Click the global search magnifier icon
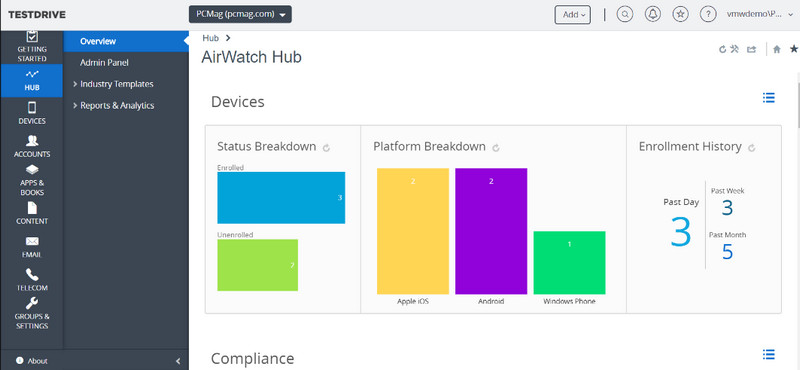The image size is (800, 370). coord(625,14)
